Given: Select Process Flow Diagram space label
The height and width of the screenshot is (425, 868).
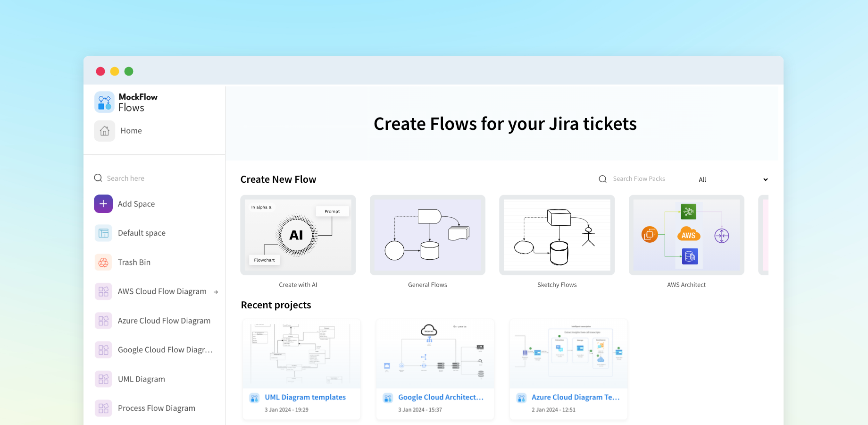Looking at the screenshot, I should tap(157, 408).
